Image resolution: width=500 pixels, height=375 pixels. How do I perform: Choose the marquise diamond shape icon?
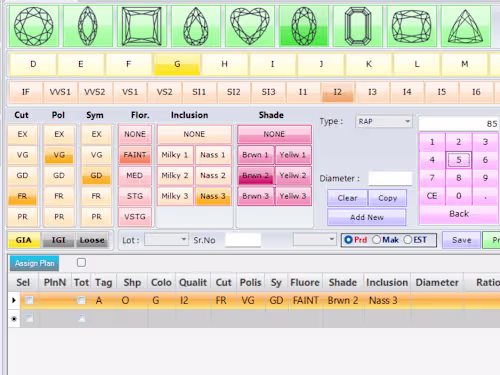[x=88, y=26]
